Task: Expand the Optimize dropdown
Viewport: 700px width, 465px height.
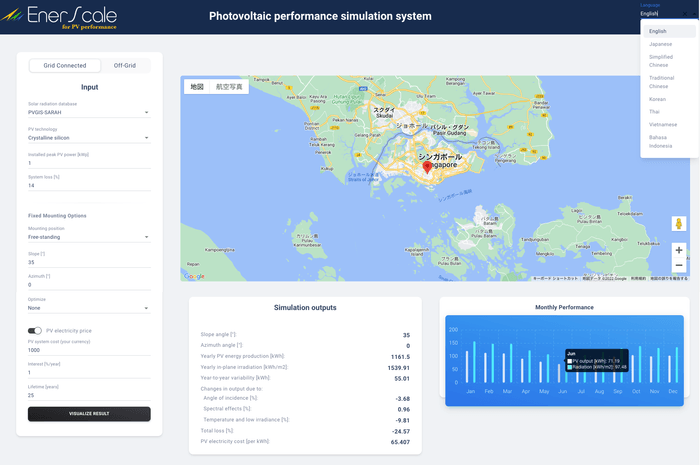Action: pos(89,308)
